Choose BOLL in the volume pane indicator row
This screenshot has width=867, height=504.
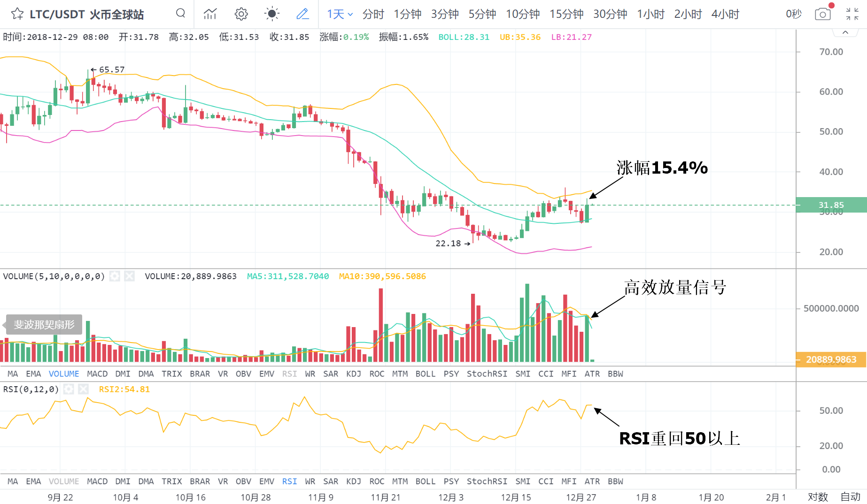[426, 374]
